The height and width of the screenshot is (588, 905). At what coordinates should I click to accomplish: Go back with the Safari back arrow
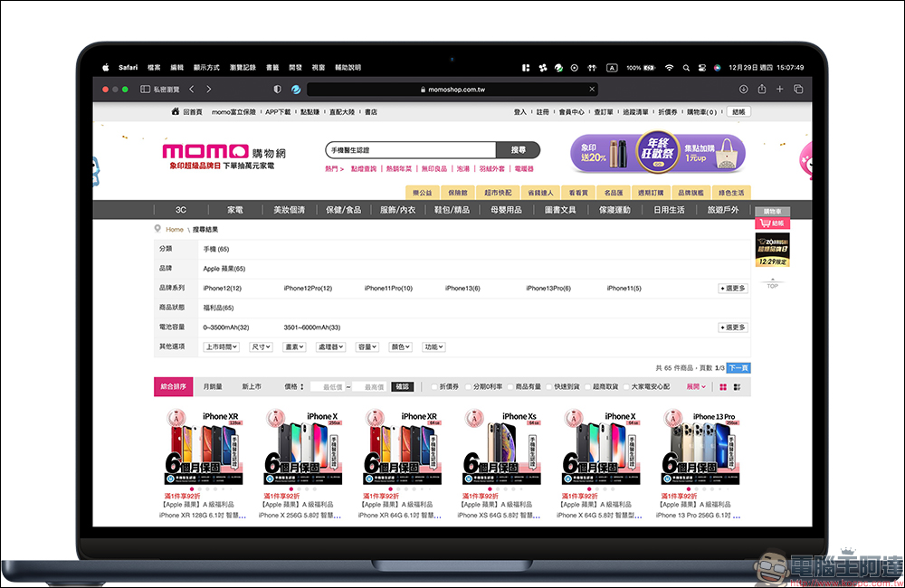pos(192,90)
